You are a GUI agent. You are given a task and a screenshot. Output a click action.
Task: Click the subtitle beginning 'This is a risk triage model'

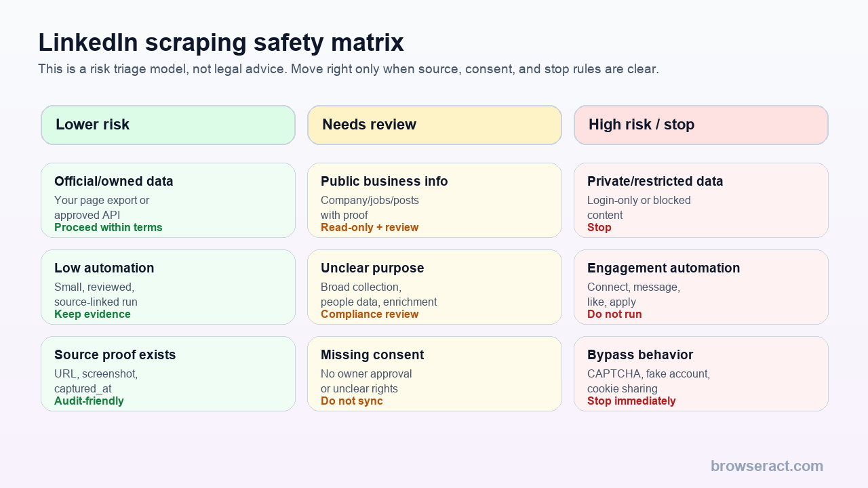point(349,69)
